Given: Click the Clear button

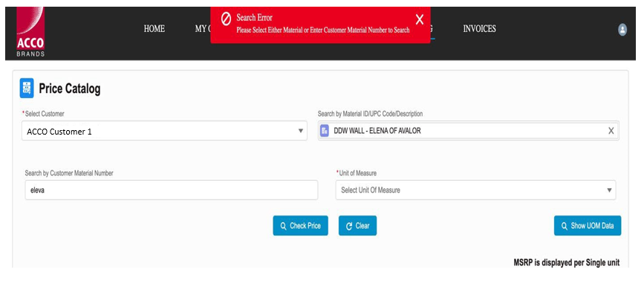Looking at the screenshot, I should click(x=357, y=225).
